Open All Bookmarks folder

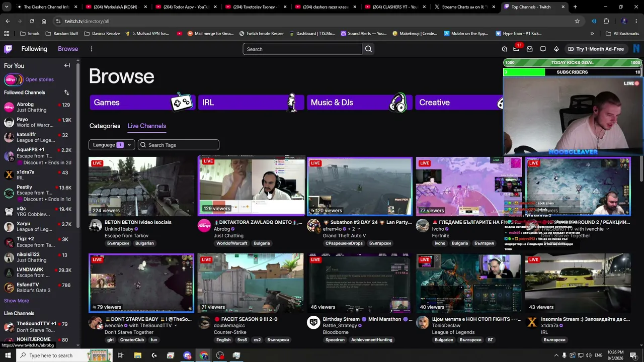(x=622, y=34)
